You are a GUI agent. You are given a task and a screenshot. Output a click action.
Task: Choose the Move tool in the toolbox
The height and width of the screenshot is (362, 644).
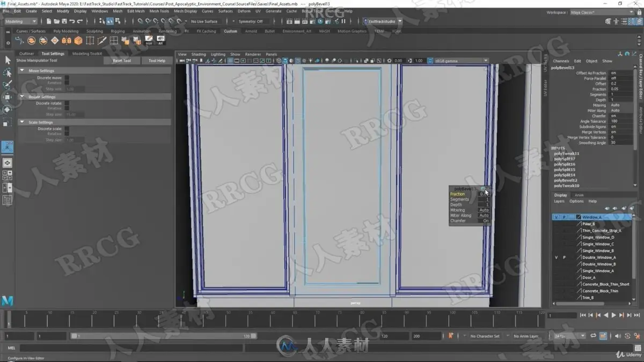[8, 97]
